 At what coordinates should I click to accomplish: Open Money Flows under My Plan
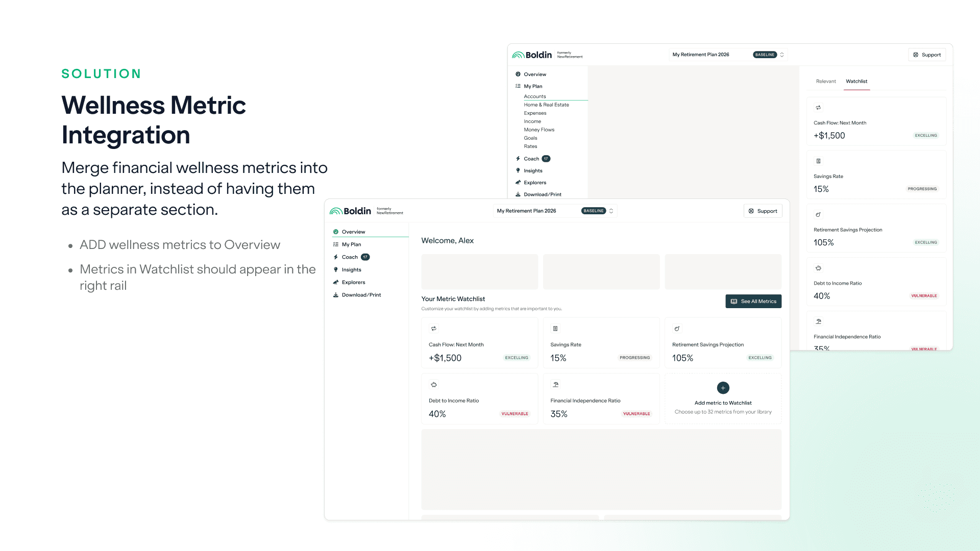[538, 130]
